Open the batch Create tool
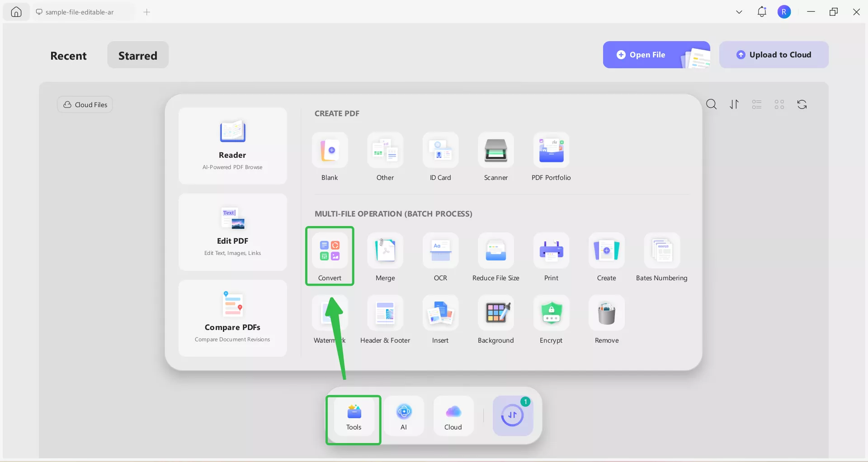 (607, 257)
